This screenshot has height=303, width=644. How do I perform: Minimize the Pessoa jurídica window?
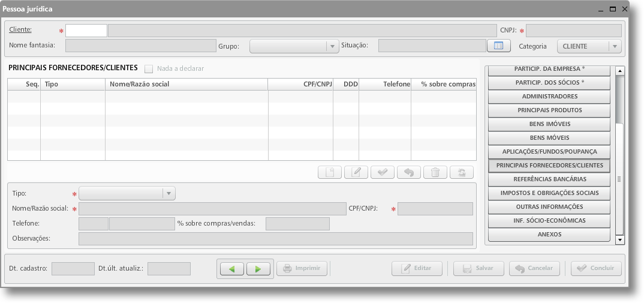pyautogui.click(x=600, y=9)
